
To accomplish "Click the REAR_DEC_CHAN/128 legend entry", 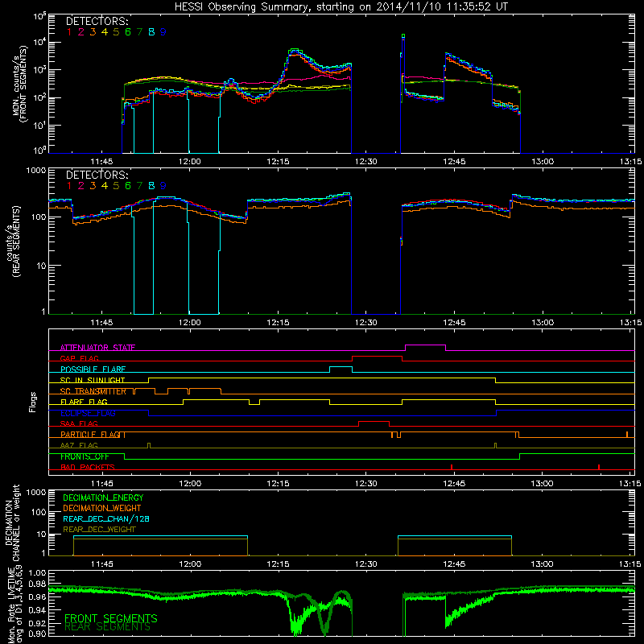I will pos(106,519).
